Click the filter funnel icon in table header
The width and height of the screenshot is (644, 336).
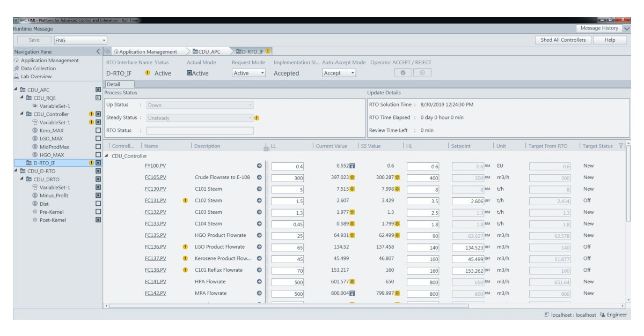click(x=621, y=146)
